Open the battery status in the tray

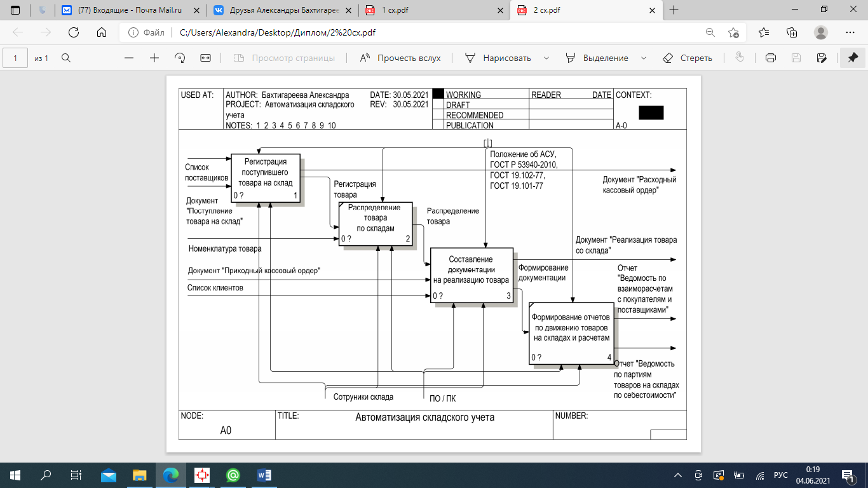pyautogui.click(x=738, y=475)
